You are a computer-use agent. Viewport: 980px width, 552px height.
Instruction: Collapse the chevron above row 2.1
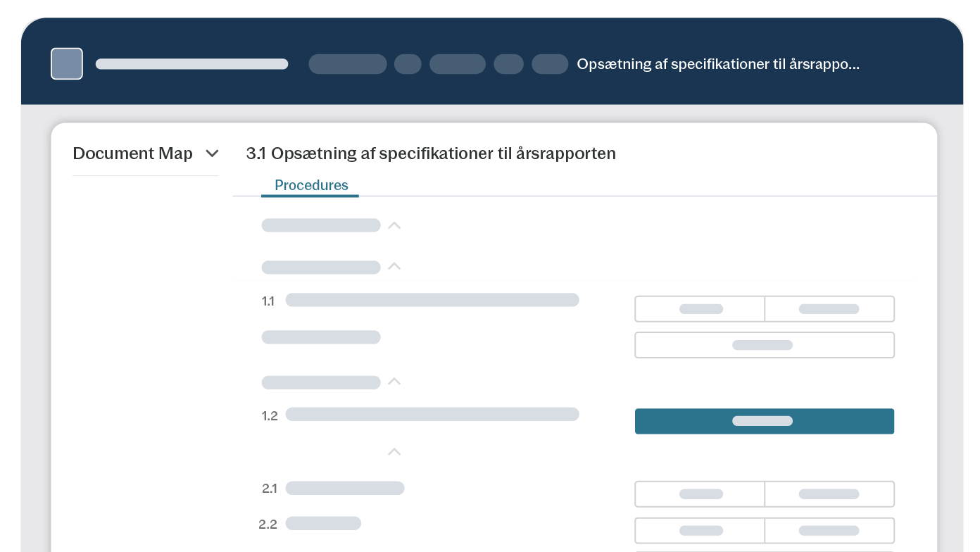click(x=394, y=451)
